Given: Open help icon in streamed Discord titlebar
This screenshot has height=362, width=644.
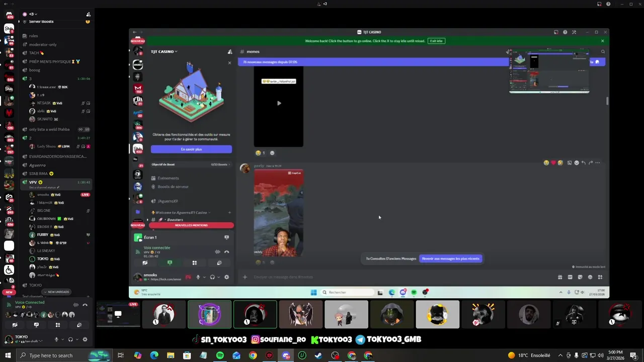Looking at the screenshot, I should (x=565, y=32).
